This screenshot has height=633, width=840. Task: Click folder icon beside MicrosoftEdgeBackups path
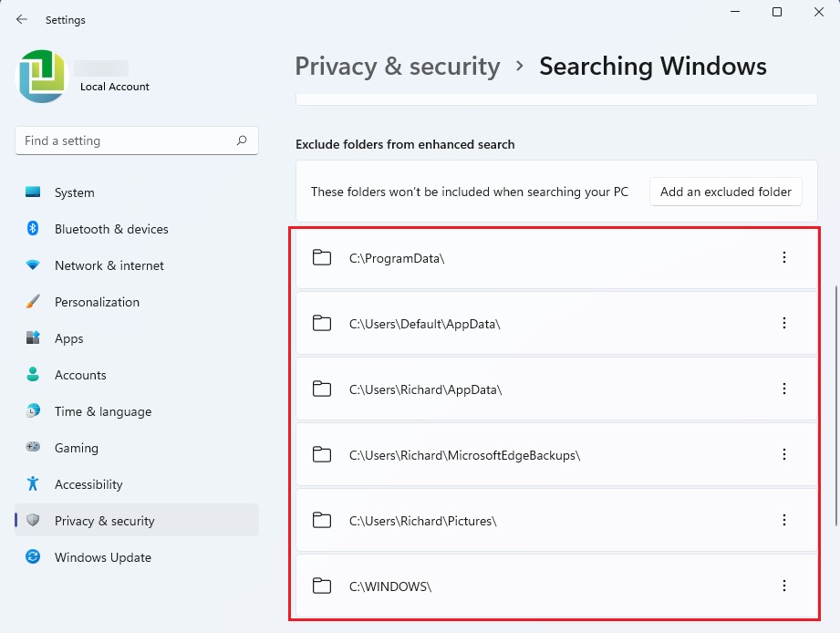click(322, 454)
